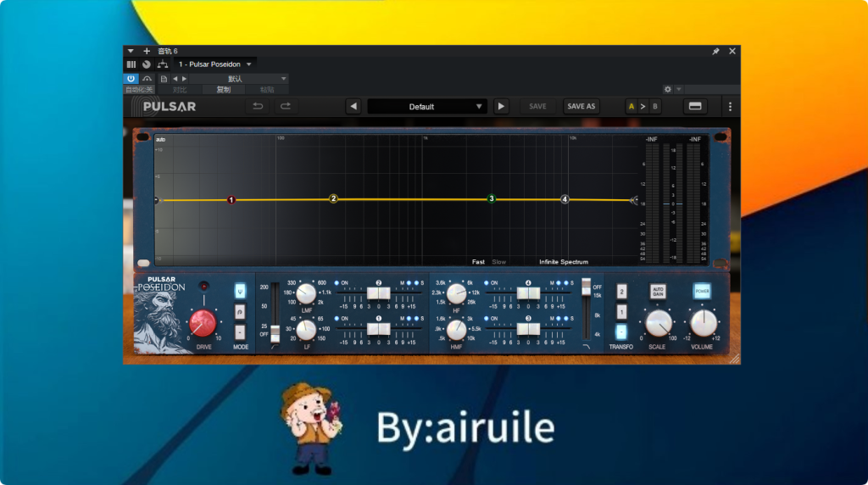Expand the top-left track menu triangle
This screenshot has height=485, width=868.
tap(131, 51)
